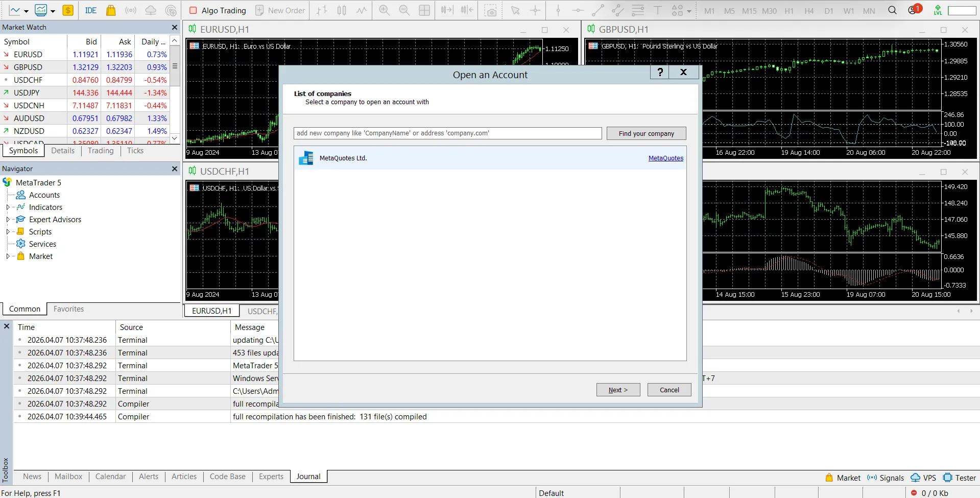Screen dimensions: 980x498
Task: Insert a Text label on chart
Action: point(657,10)
